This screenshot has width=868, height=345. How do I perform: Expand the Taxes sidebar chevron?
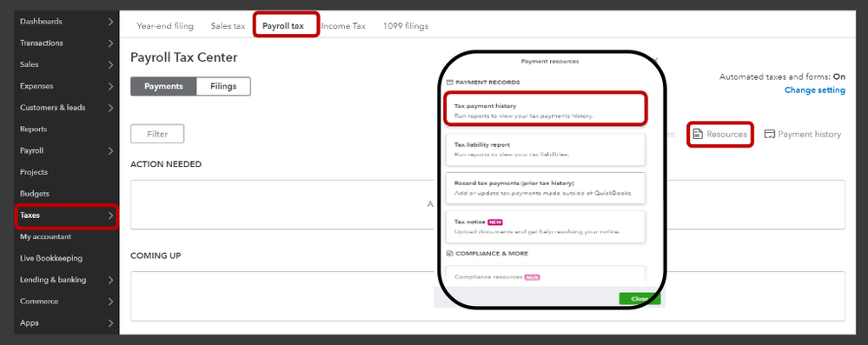(x=110, y=216)
